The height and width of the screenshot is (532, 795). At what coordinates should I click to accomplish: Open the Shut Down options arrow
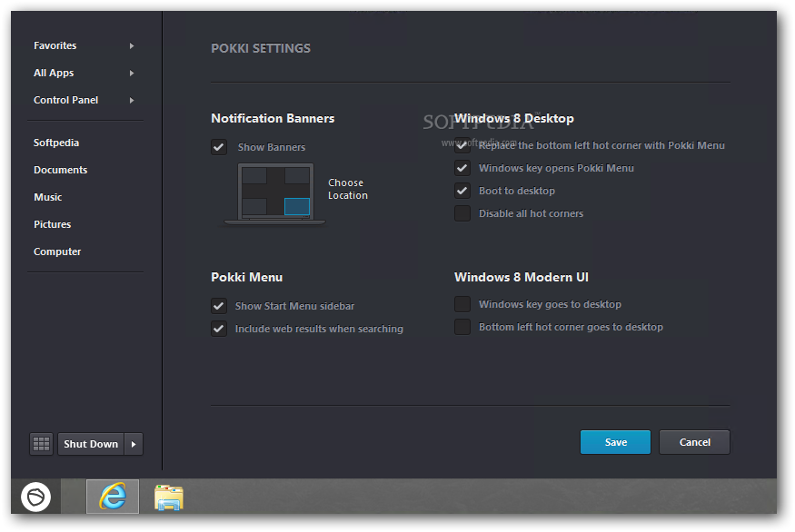pos(134,444)
